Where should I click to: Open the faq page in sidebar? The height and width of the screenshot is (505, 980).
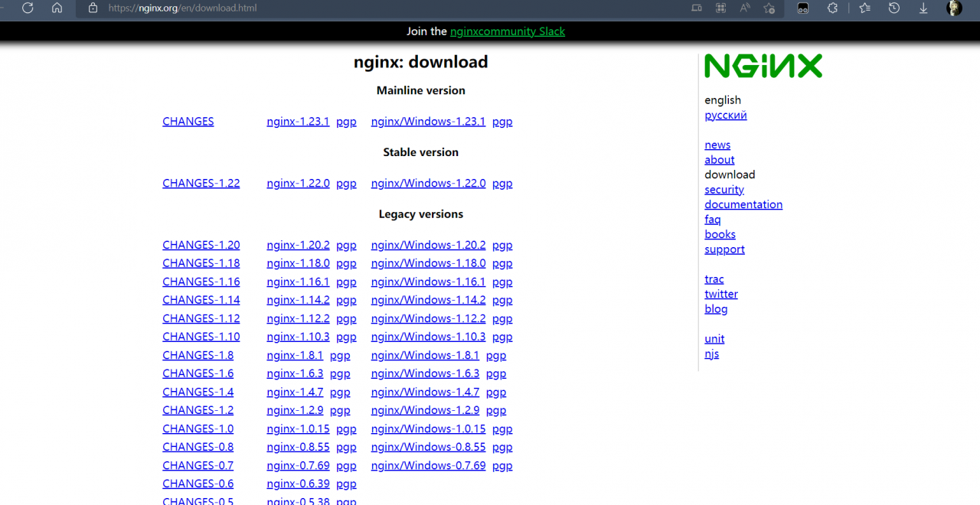click(713, 220)
